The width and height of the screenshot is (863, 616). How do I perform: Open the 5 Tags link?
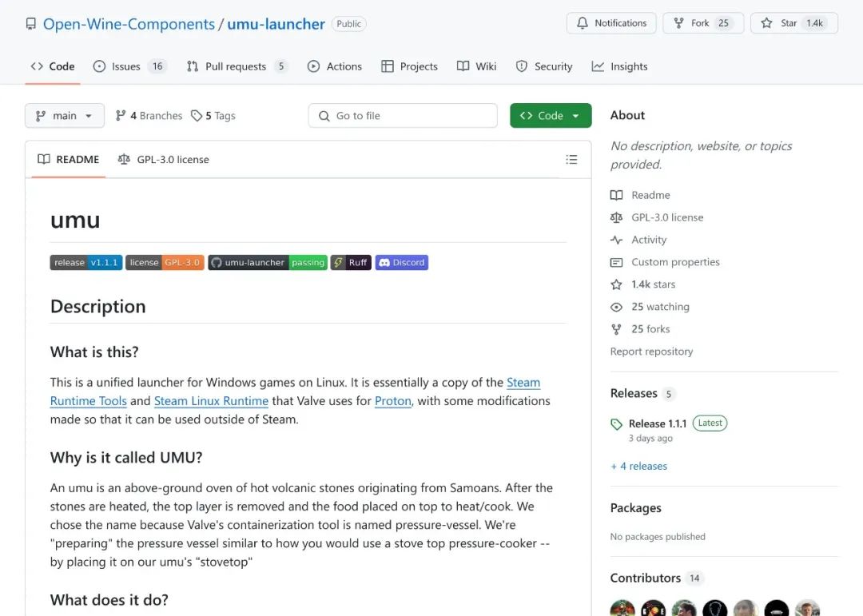click(213, 116)
